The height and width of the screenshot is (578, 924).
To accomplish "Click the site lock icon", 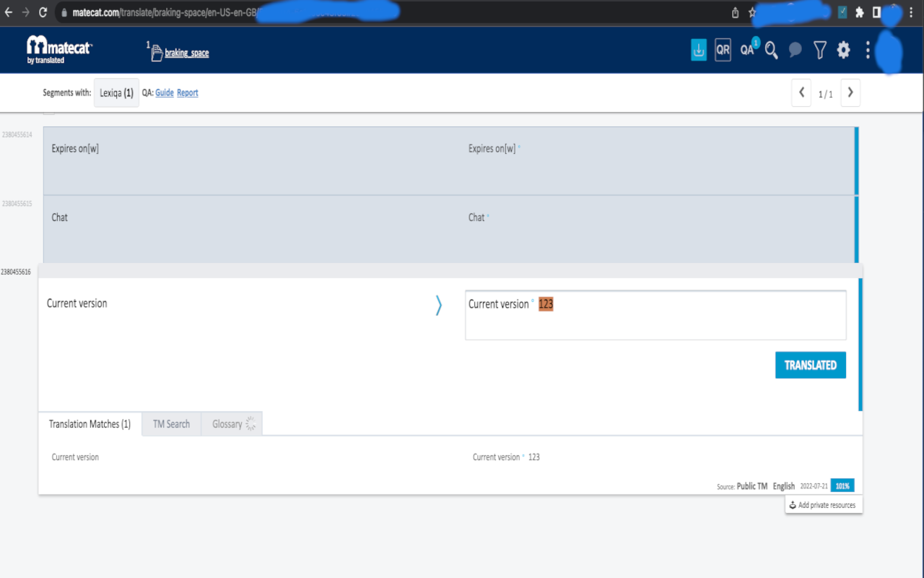I will (64, 12).
